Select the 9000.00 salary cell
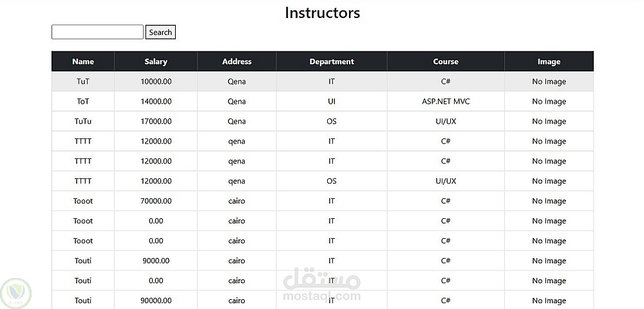Screen dimensions: 644x309 156,261
